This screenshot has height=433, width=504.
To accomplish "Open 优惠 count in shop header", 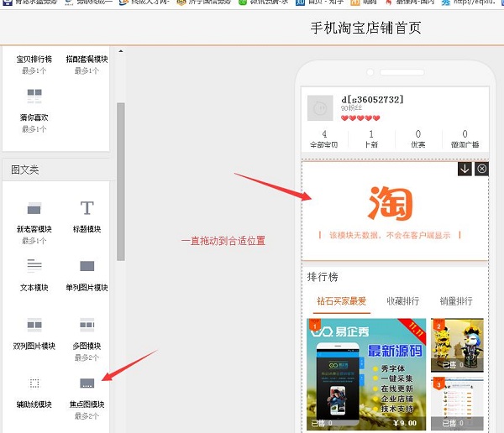I will 417,138.
